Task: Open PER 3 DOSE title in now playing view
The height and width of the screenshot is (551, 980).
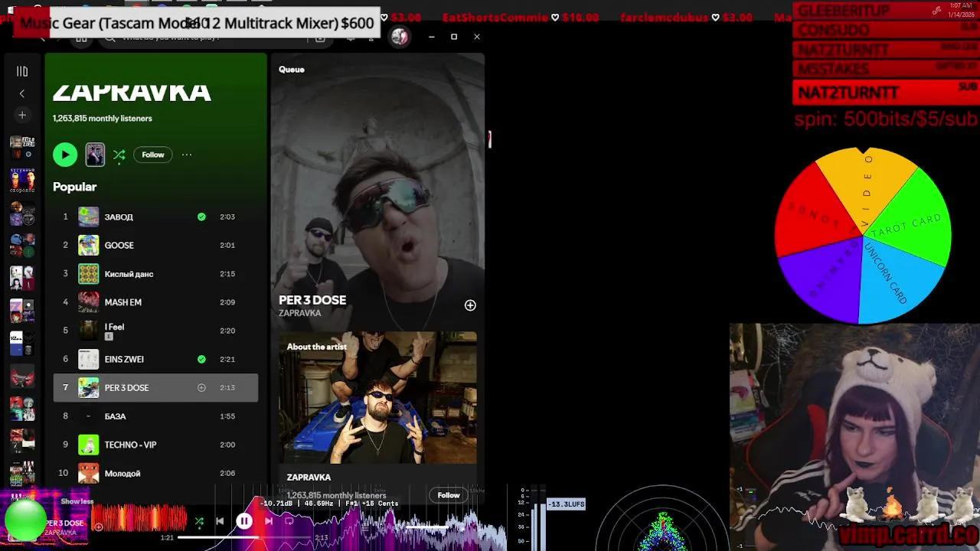Action: pyautogui.click(x=312, y=300)
